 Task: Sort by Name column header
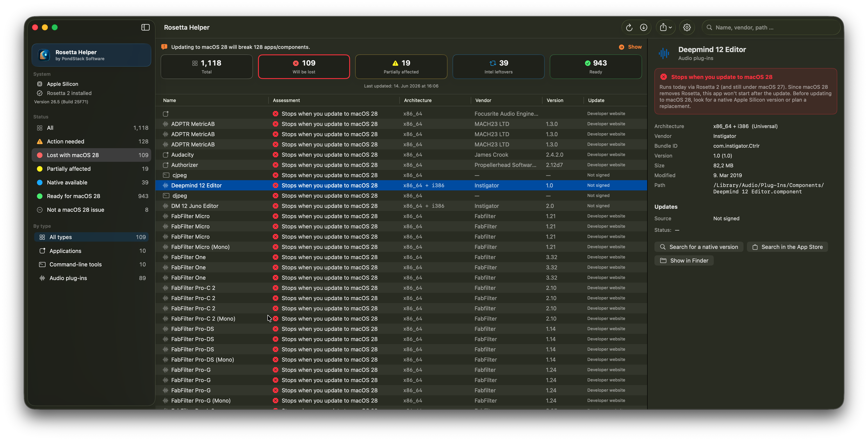pyautogui.click(x=170, y=100)
